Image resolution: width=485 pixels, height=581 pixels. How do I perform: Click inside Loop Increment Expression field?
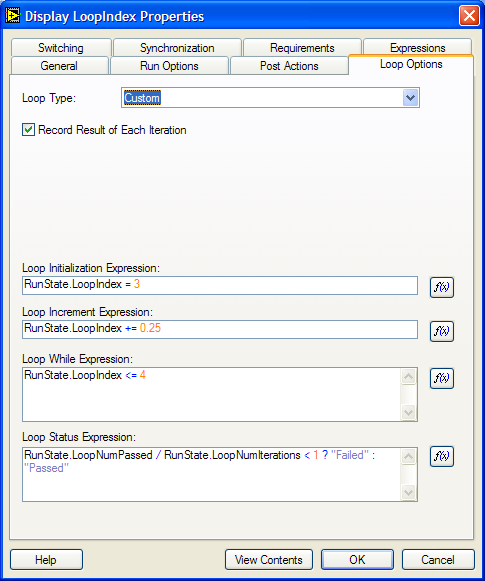(x=220, y=329)
